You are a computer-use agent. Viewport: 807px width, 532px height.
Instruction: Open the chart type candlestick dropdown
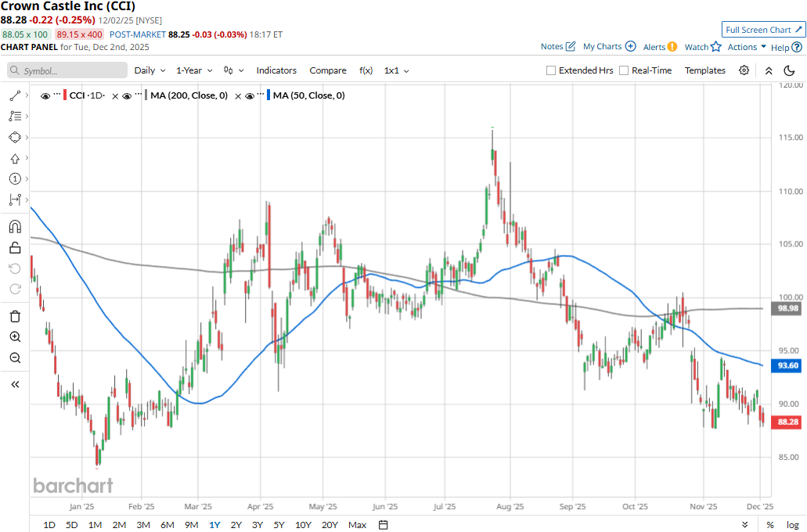point(233,70)
